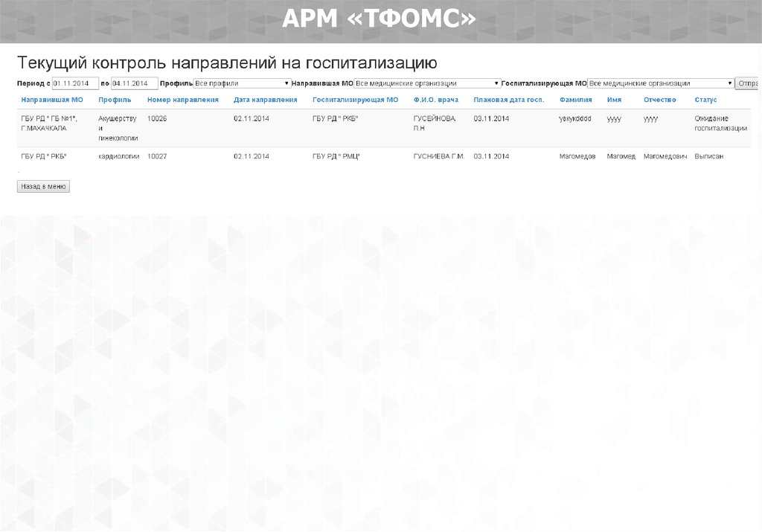This screenshot has width=762, height=532.
Task: Select referral number 10027
Action: (157, 156)
